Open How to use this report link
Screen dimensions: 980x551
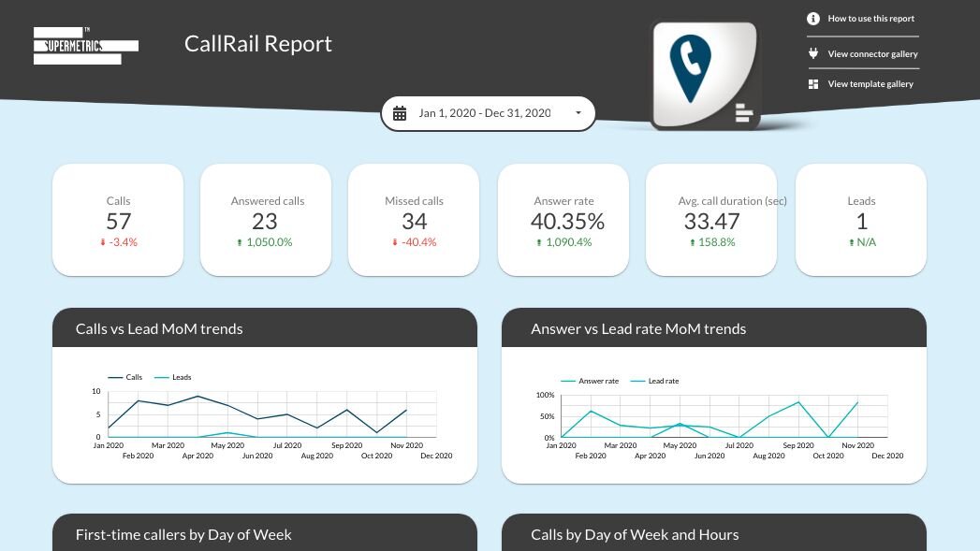(870, 19)
